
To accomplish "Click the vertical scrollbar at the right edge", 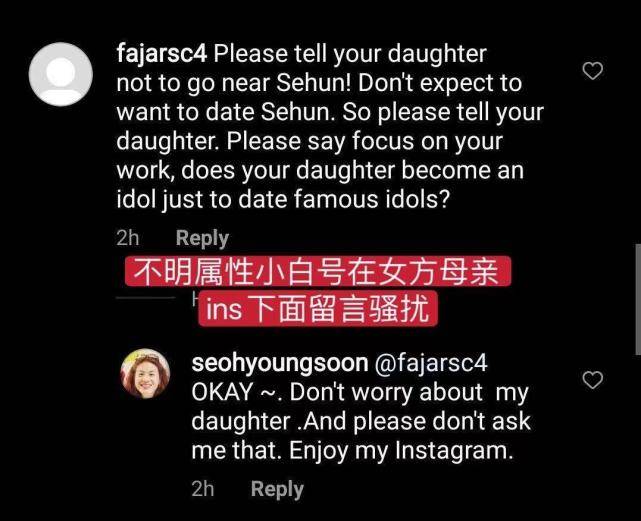I will tap(638, 299).
